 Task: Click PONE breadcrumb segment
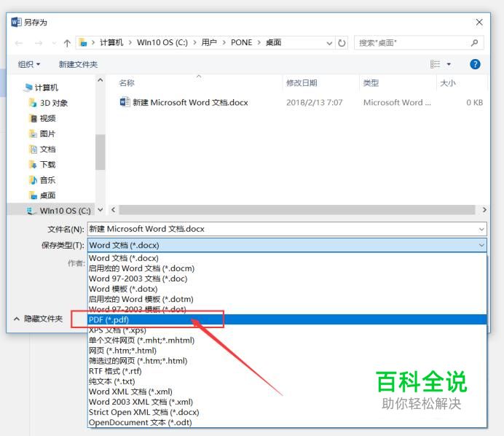coord(241,42)
